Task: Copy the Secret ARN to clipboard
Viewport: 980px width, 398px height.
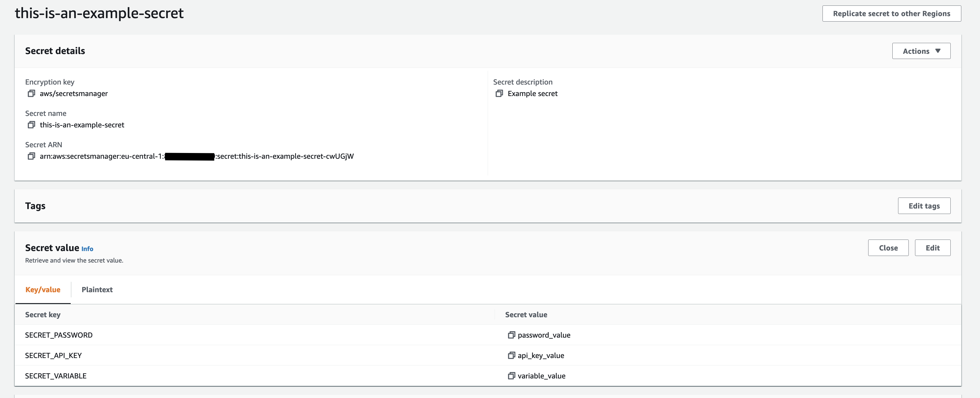Action: coord(31,156)
